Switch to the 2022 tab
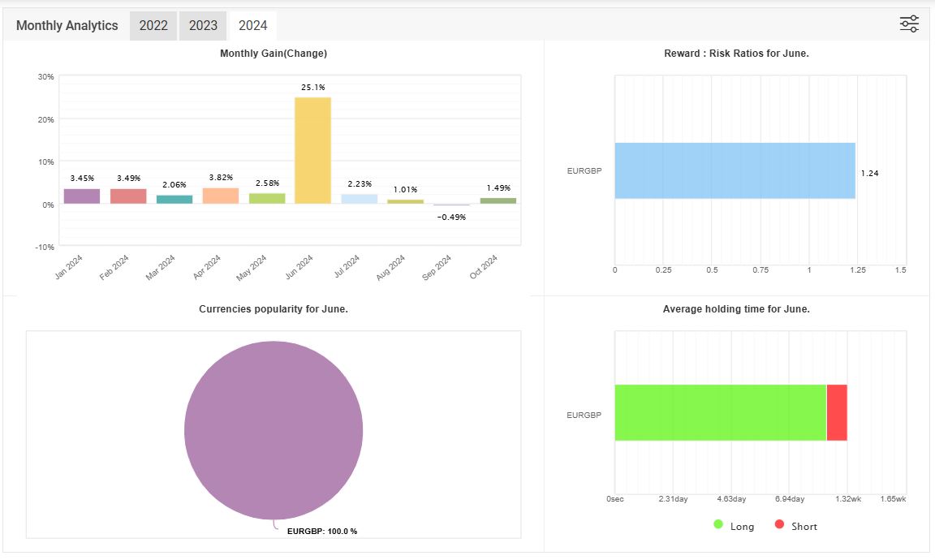935x560 pixels. click(153, 25)
